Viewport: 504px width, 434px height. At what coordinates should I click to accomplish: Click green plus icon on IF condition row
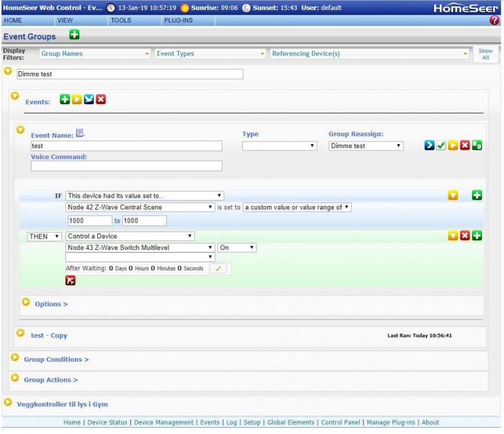[x=477, y=196]
